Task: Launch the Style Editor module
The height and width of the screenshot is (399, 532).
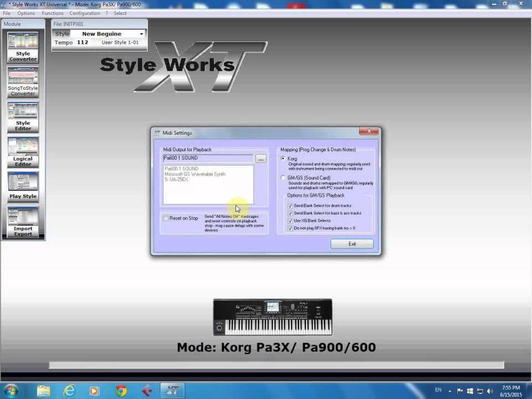Action: click(x=23, y=117)
